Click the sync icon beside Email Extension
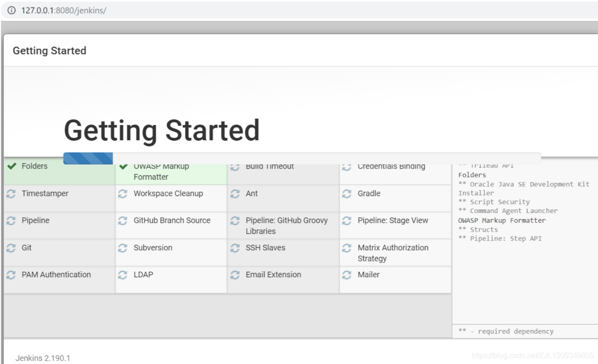This screenshot has height=364, width=598. (x=235, y=275)
